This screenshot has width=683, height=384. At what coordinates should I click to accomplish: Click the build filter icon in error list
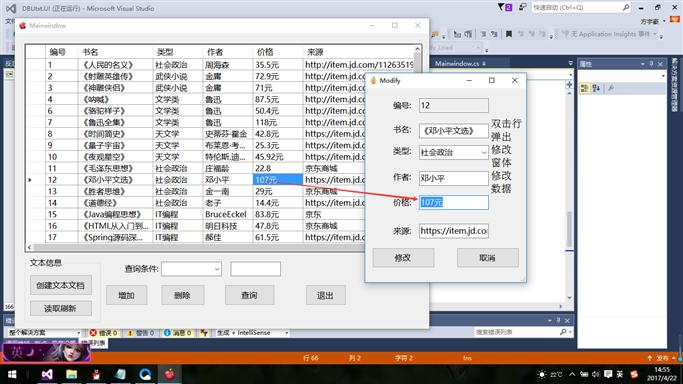click(x=204, y=333)
